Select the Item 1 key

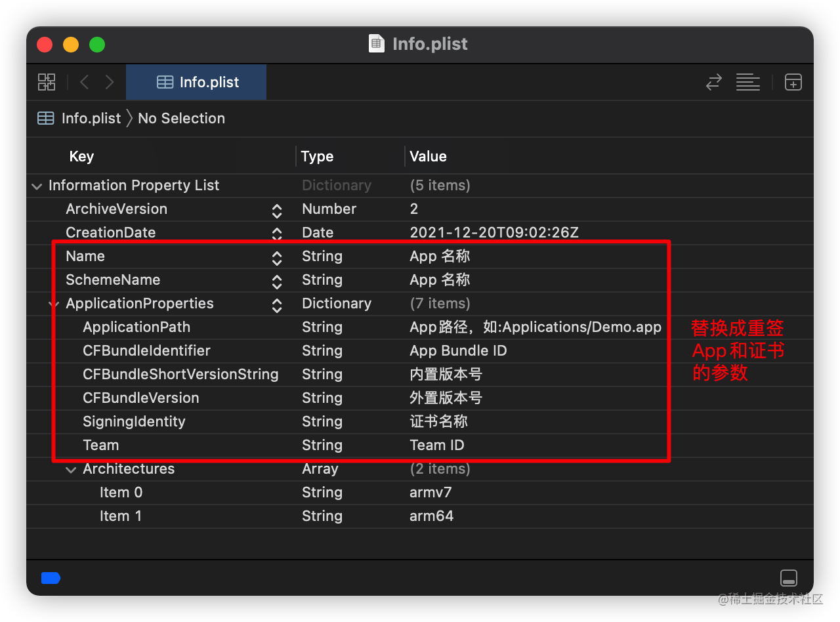pos(121,516)
